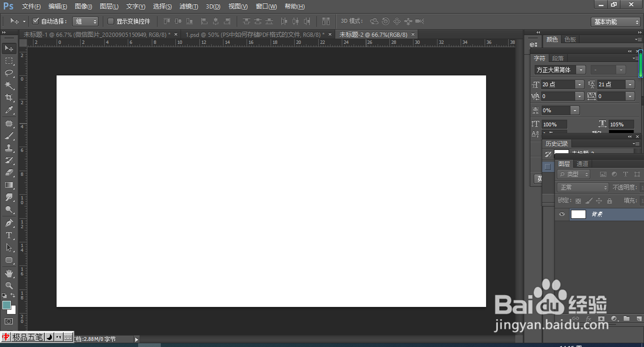644x347 pixels.
Task: Toggle the type layer filter icon
Action: (x=626, y=174)
